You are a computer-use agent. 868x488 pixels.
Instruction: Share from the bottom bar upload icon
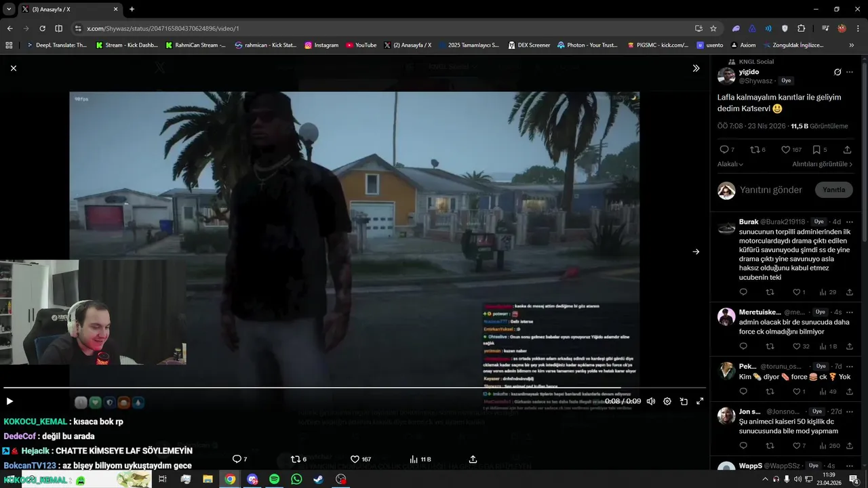pos(473,459)
